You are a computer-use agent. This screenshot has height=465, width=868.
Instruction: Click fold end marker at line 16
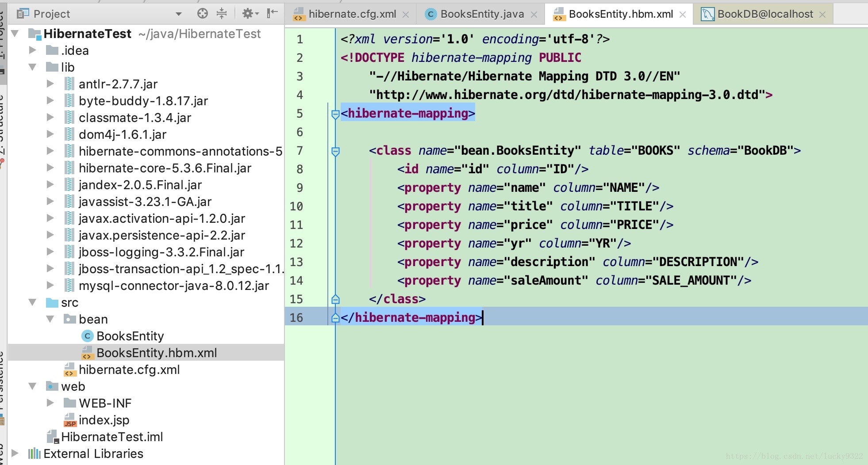[335, 318]
